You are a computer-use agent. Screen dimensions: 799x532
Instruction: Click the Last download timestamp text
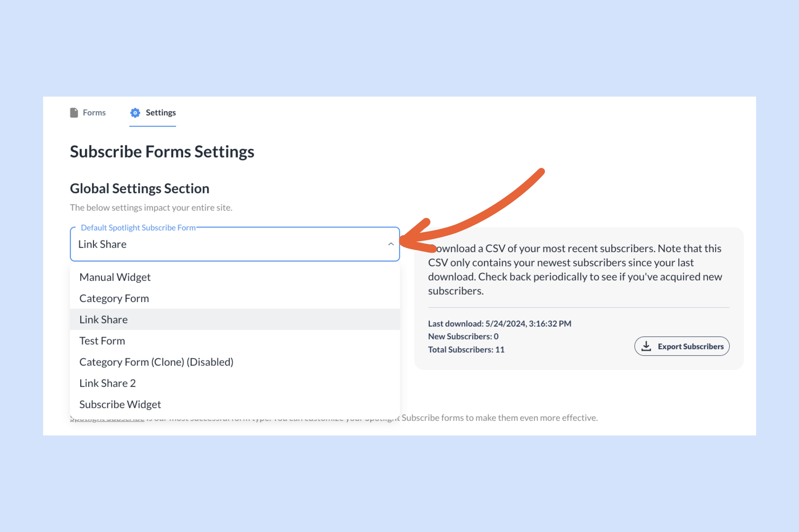[500, 323]
